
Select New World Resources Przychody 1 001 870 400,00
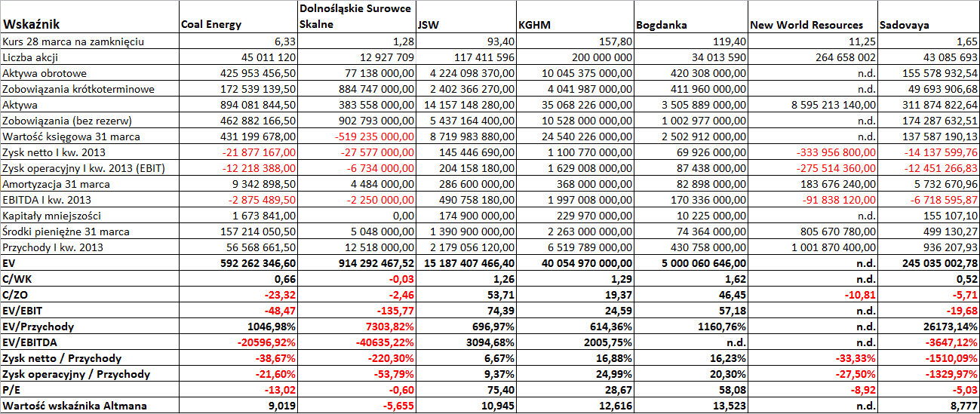(x=834, y=247)
